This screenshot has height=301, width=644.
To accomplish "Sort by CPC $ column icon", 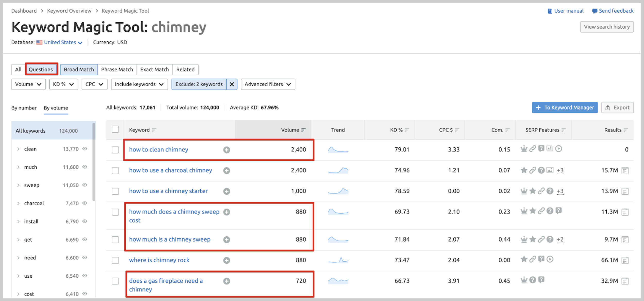I will pos(457,130).
